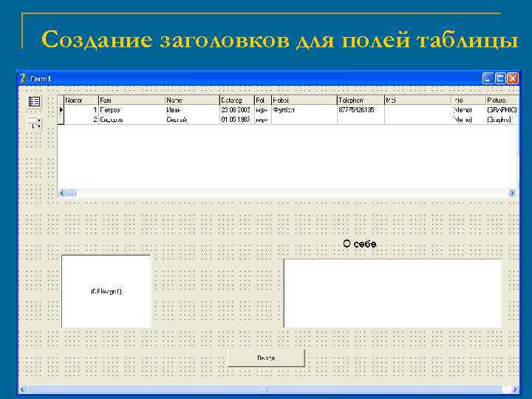532x399 pixels.
Task: Select the муж cell in the second row
Action: click(263, 120)
